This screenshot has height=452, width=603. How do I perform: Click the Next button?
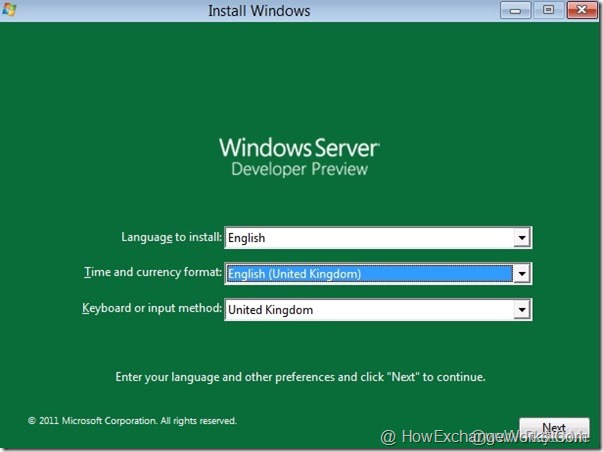tap(554, 429)
